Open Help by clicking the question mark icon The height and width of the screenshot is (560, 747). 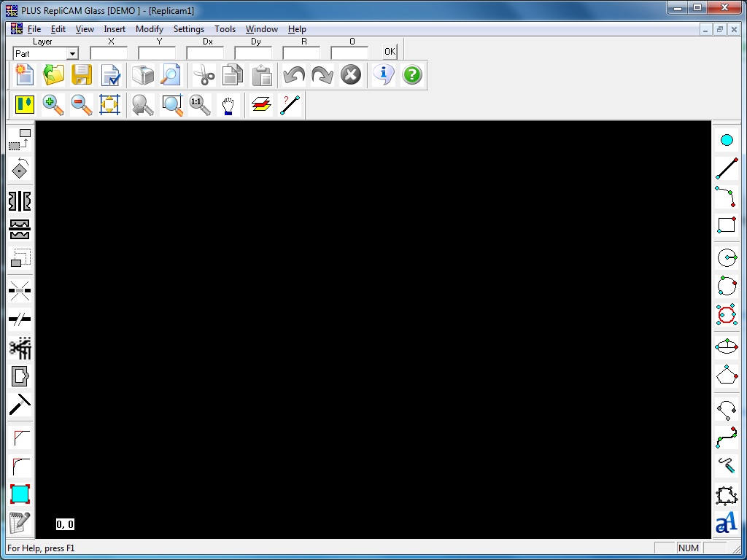point(412,74)
